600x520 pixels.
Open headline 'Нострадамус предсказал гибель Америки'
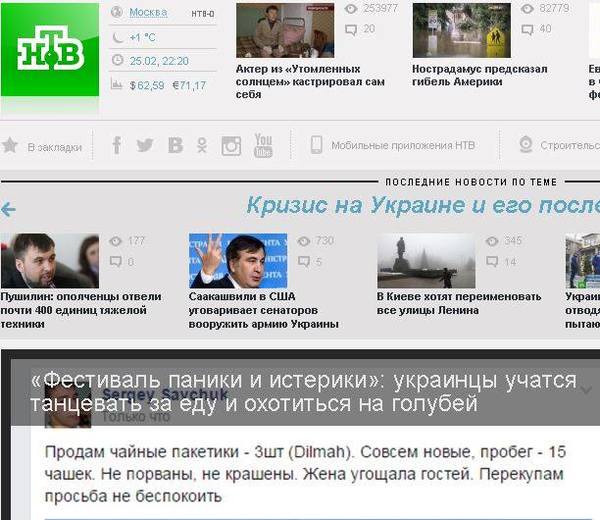[x=480, y=75]
